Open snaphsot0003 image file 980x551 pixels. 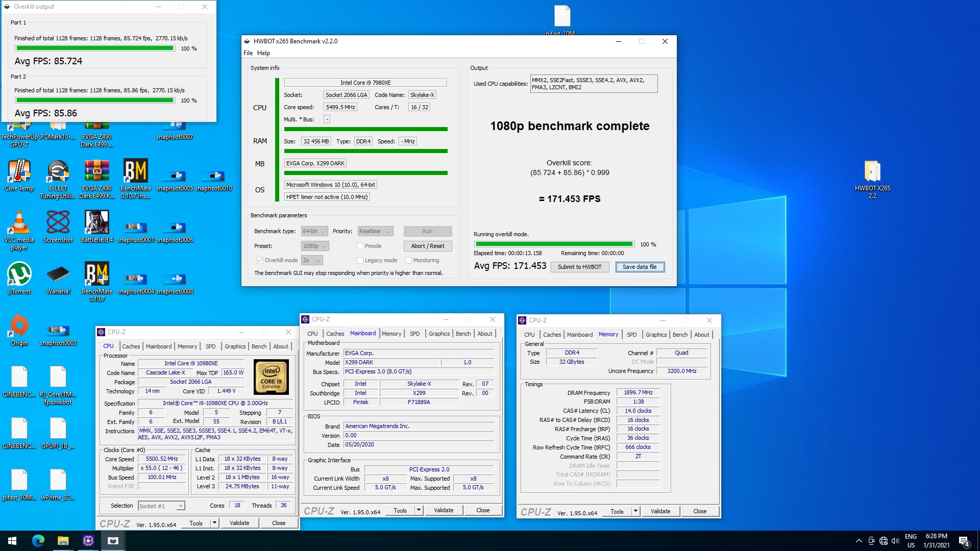point(58,334)
